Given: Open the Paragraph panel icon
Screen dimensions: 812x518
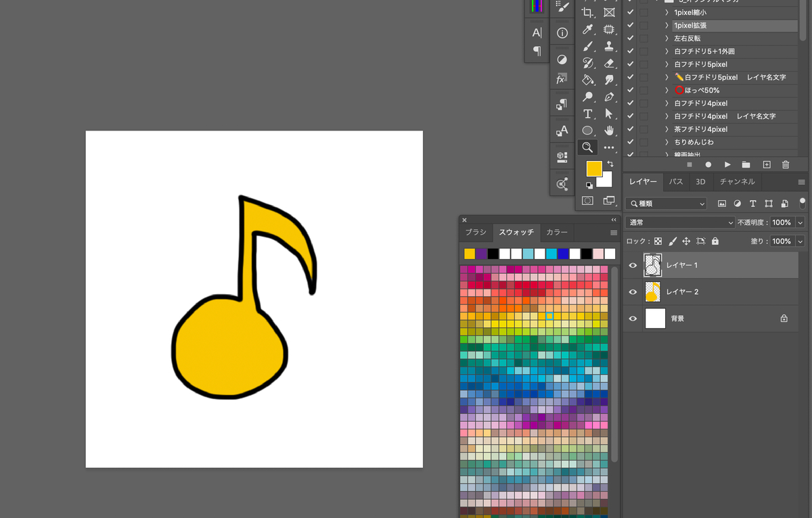Looking at the screenshot, I should point(537,51).
